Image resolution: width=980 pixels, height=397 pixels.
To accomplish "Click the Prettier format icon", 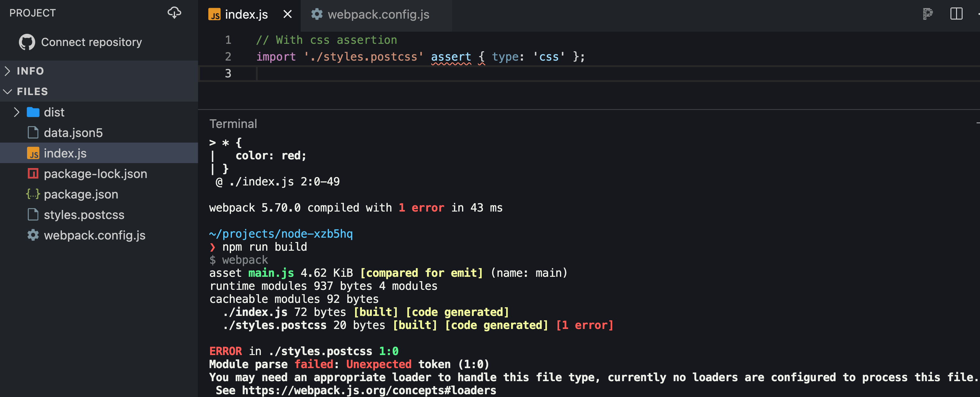I will tap(928, 14).
